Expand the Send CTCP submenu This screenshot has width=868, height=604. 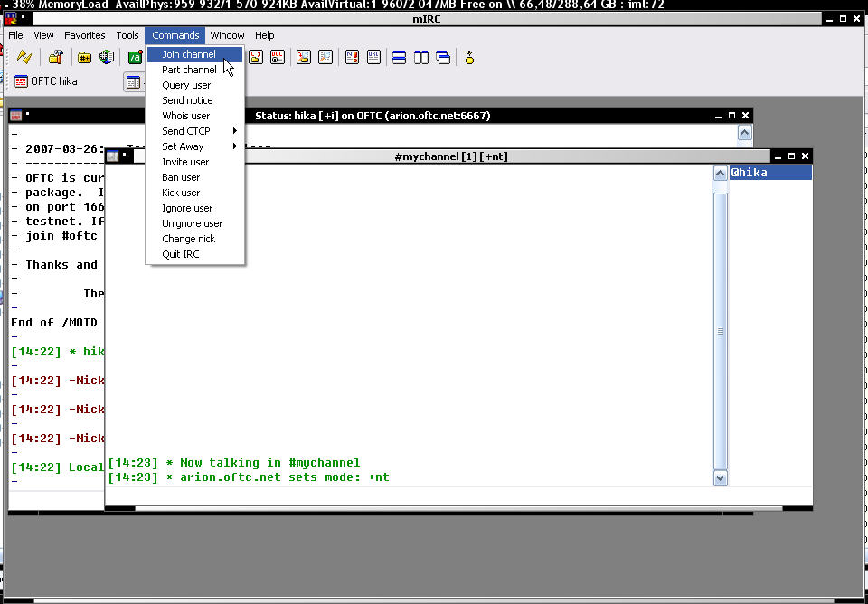coord(194,131)
